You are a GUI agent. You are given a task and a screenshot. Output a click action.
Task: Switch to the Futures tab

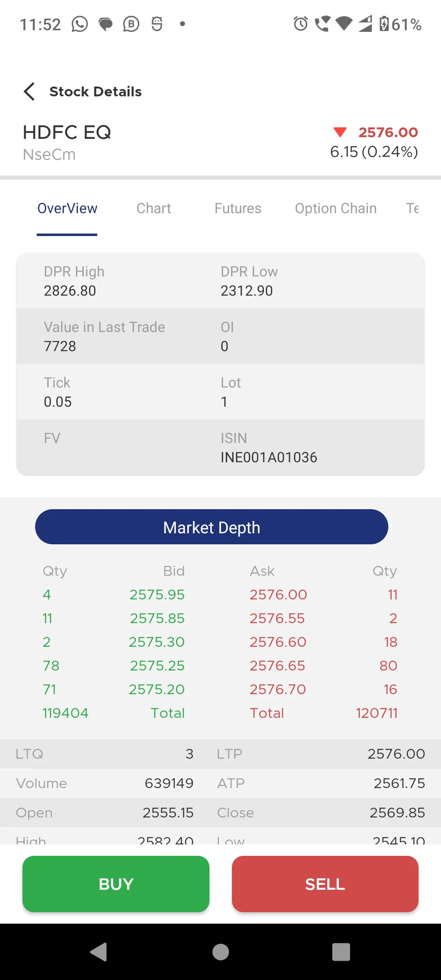click(x=238, y=208)
